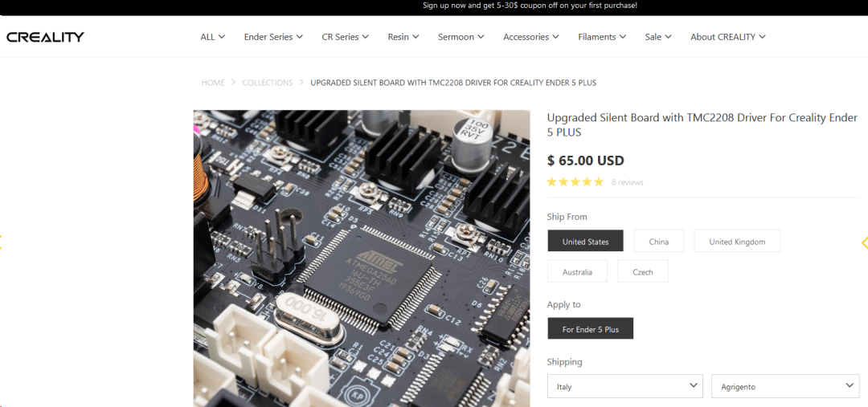Screen dimensions: 868x407
Task: Choose Czech as ship-from location
Action: (643, 271)
